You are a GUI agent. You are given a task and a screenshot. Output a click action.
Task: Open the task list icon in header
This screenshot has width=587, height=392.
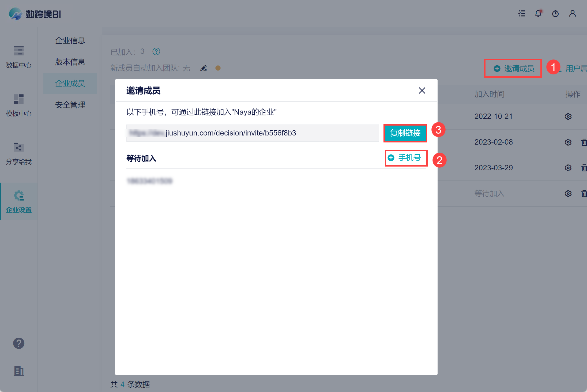[x=521, y=13]
